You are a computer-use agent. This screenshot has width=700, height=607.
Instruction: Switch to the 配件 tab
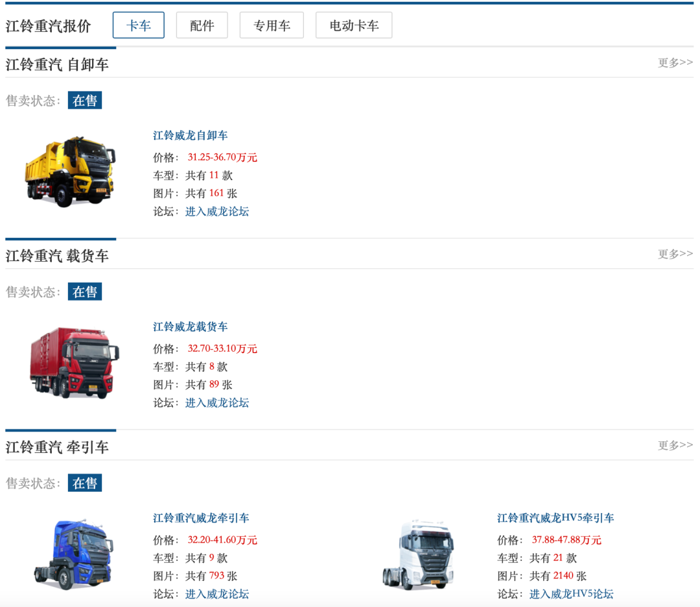point(202,25)
